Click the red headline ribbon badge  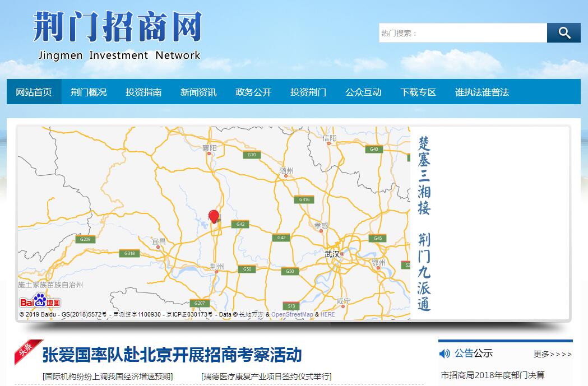(29, 350)
